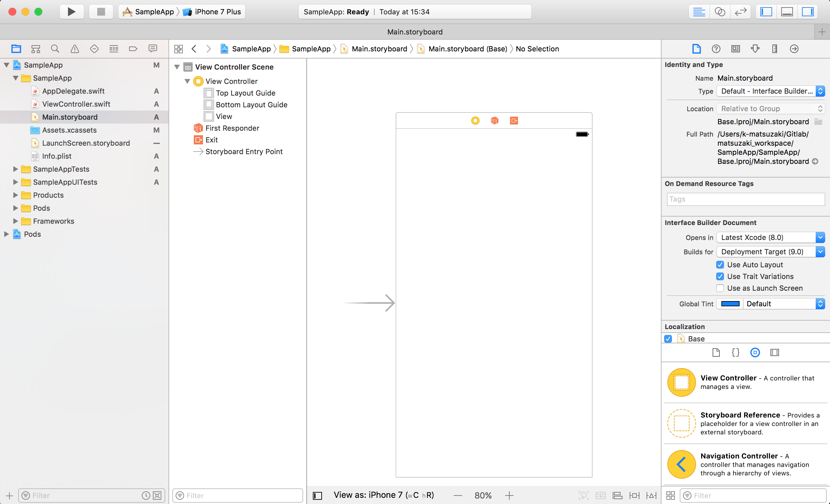Select the Main.storyboard tab
Image resolution: width=830 pixels, height=504 pixels.
point(415,32)
